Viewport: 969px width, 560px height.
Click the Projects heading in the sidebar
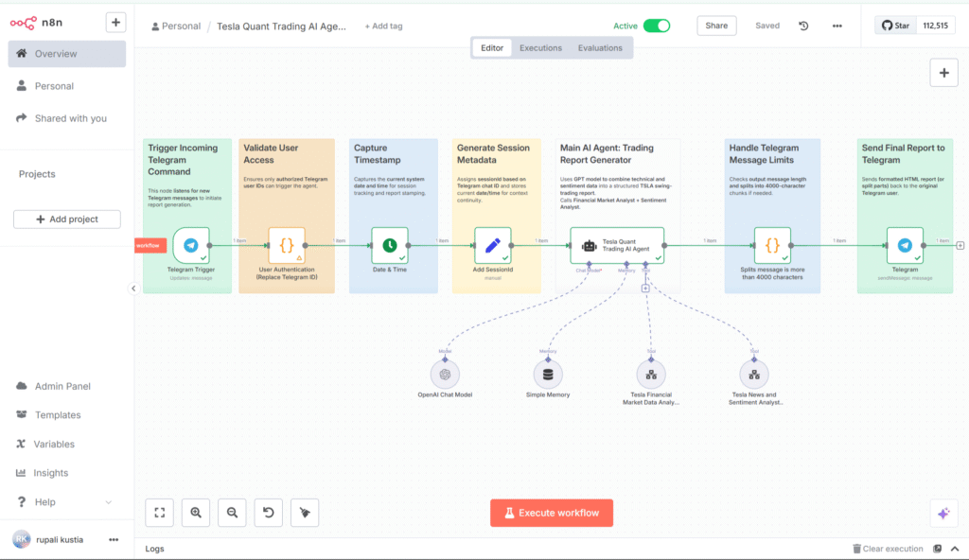tap(37, 174)
